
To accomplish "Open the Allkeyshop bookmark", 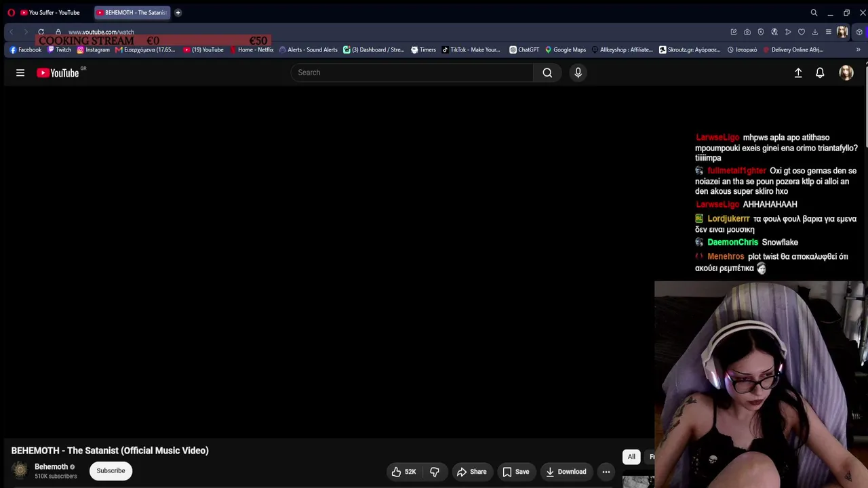I will [x=623, y=49].
